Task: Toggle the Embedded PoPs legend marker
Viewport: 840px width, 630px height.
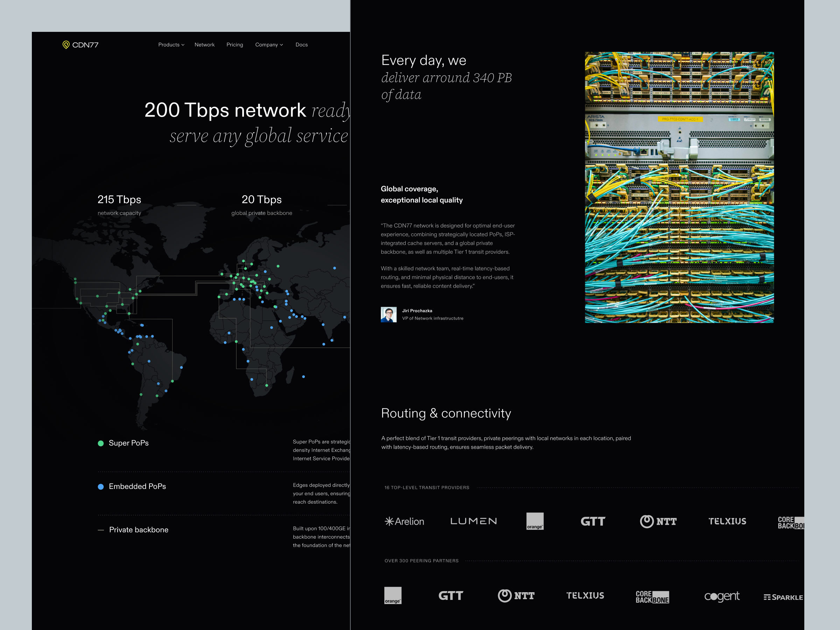Action: (101, 486)
